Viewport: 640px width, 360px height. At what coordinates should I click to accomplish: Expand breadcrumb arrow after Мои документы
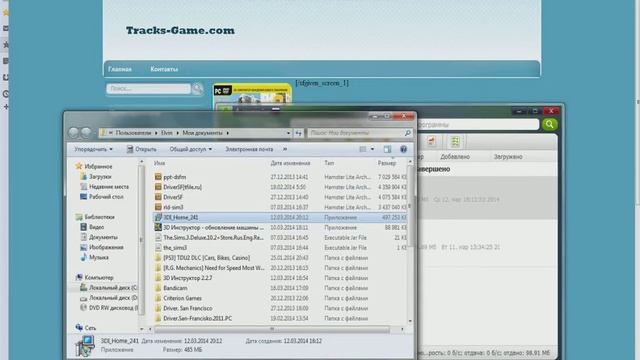coord(227,133)
